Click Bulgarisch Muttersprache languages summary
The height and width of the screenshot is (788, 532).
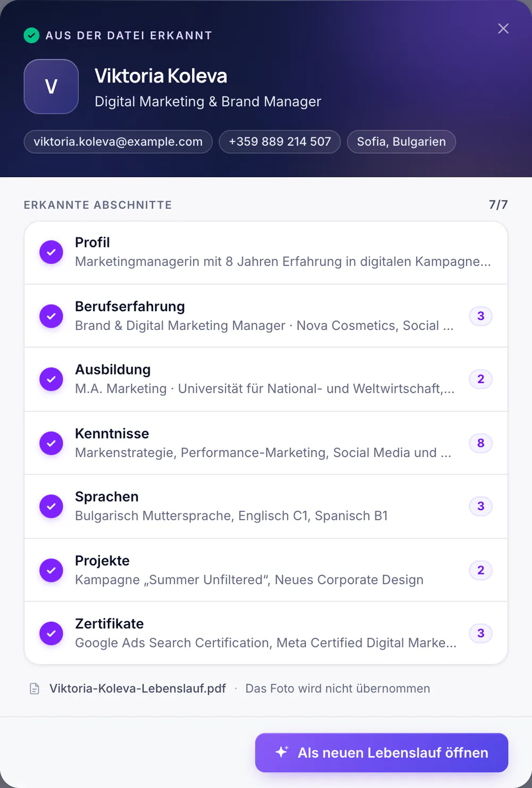coord(231,516)
